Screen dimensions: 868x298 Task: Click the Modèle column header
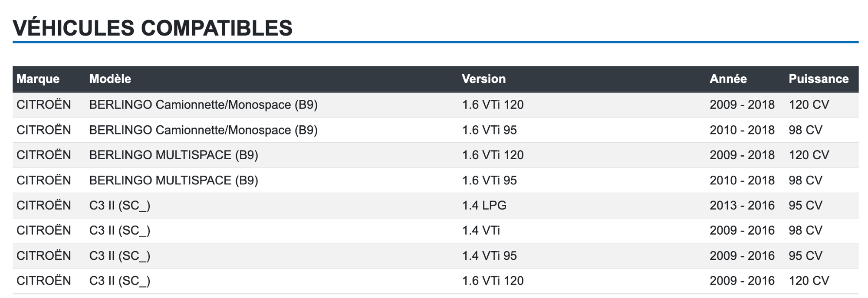(110, 79)
